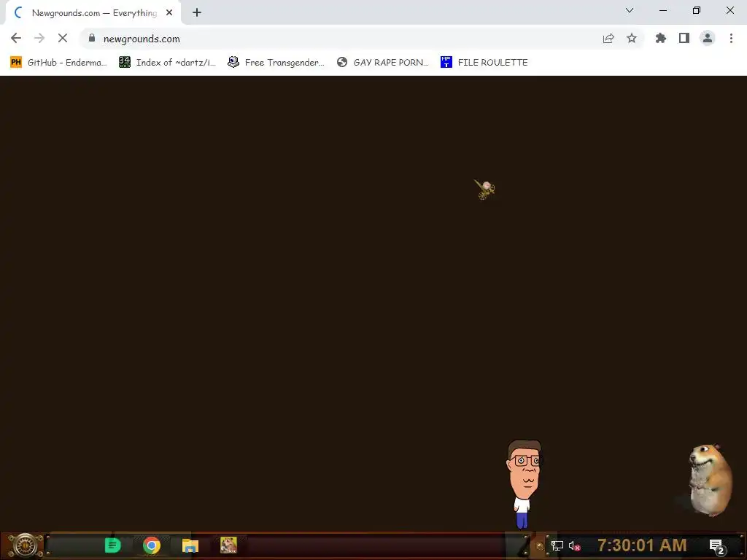Open the Index of ~dartz bookmark
Viewport: 747px width, 560px height.
pyautogui.click(x=167, y=63)
